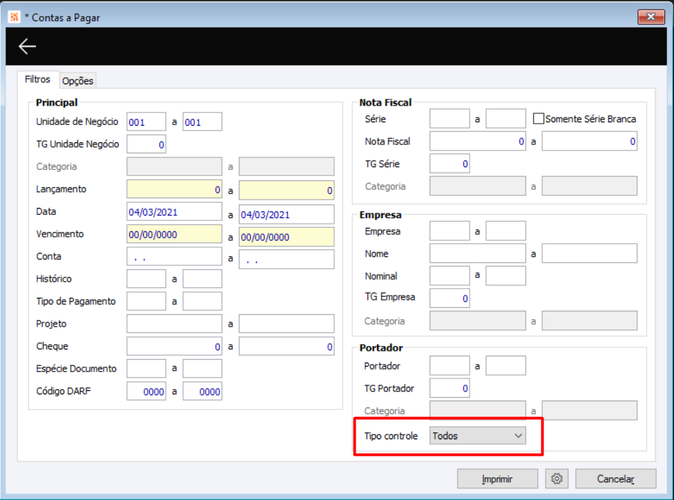The image size is (674, 500).
Task: Focus the first Unidade de Negócio field
Action: [146, 122]
